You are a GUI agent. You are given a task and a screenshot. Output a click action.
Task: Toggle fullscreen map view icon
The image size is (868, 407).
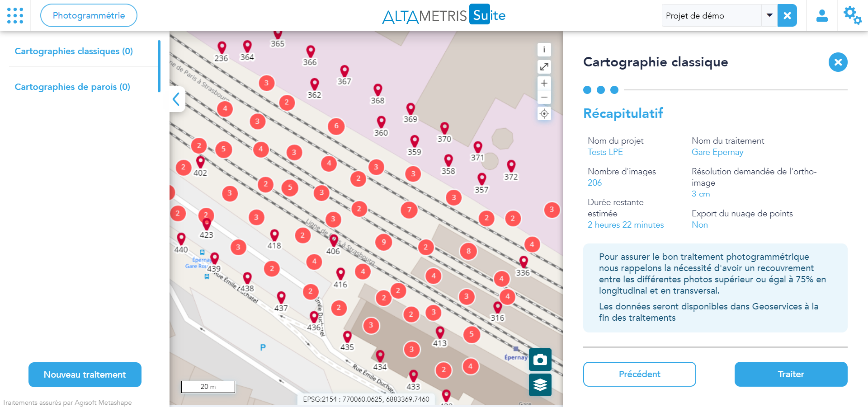[544, 67]
